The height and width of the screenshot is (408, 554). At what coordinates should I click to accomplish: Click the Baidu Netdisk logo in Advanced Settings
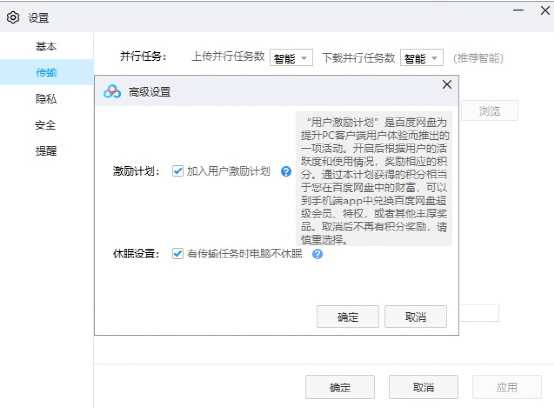tap(112, 91)
